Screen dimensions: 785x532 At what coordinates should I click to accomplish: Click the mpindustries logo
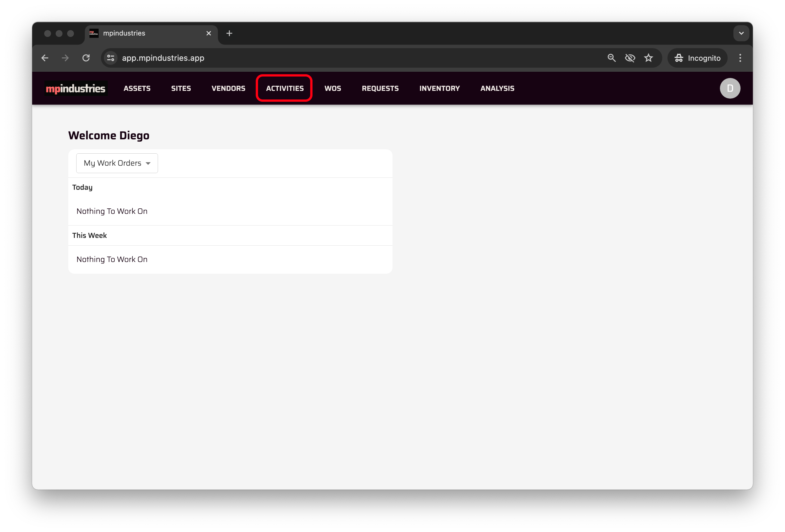coord(76,89)
